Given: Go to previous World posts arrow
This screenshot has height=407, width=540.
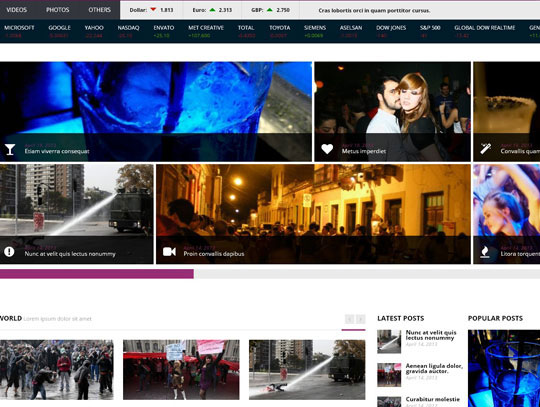Looking at the screenshot, I should click(349, 319).
